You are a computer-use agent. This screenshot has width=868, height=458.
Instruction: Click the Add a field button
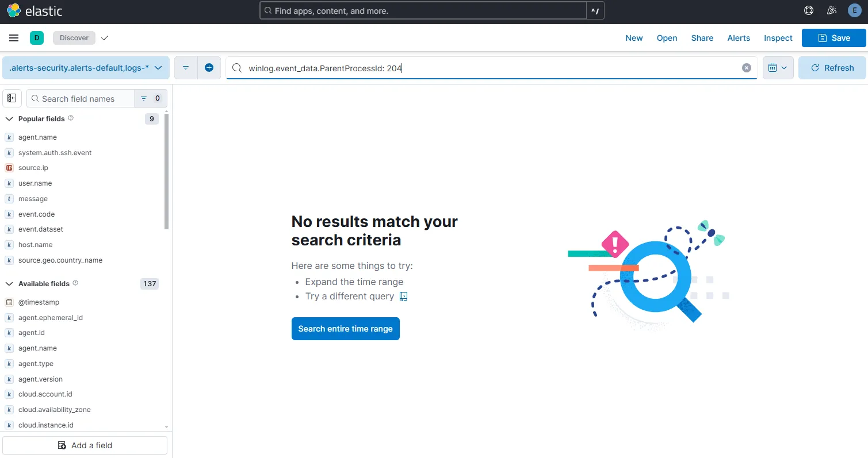point(85,445)
